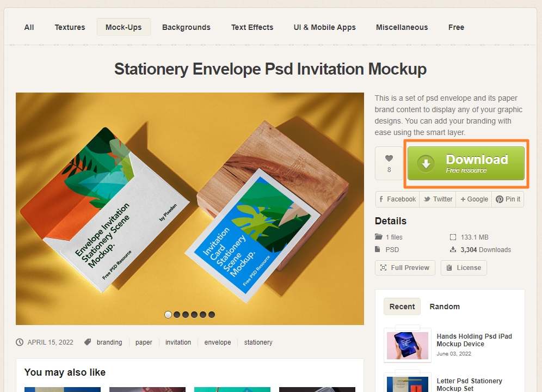Viewport: 542px width, 392px height.
Task: Click the main envelope mockup preview image
Action: (x=190, y=209)
